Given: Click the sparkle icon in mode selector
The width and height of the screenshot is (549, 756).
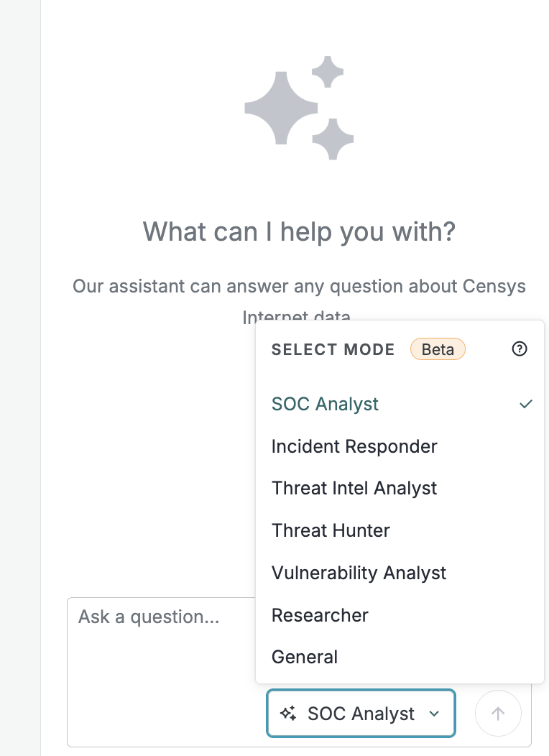Looking at the screenshot, I should [288, 713].
